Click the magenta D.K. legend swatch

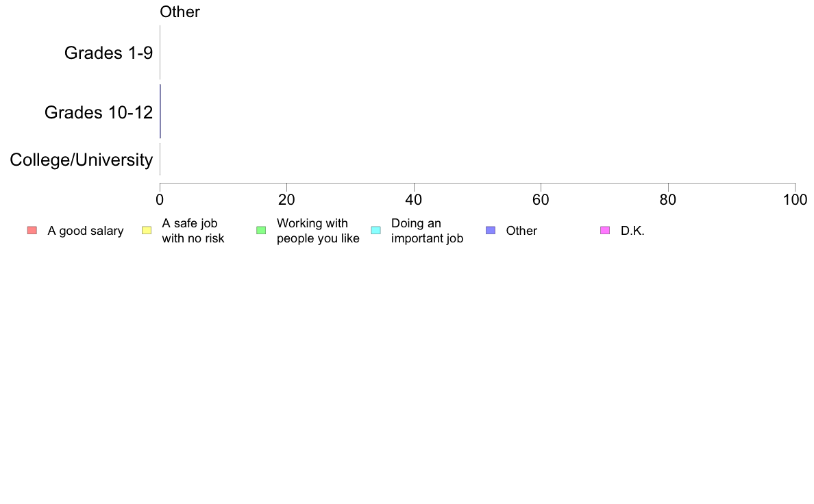click(x=605, y=231)
